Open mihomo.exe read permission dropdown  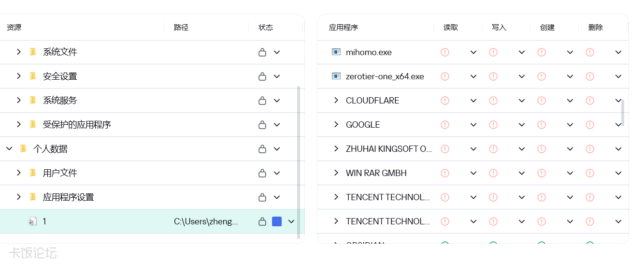tap(473, 52)
